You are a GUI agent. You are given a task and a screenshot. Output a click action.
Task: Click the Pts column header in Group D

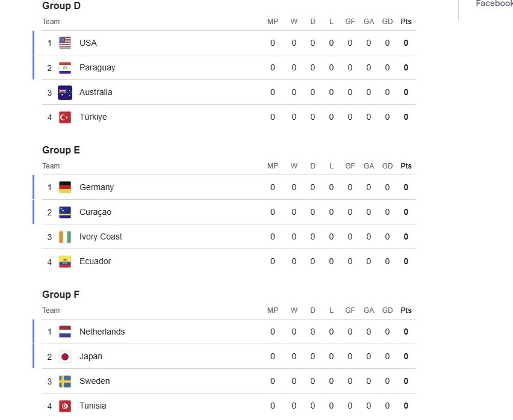click(x=406, y=22)
